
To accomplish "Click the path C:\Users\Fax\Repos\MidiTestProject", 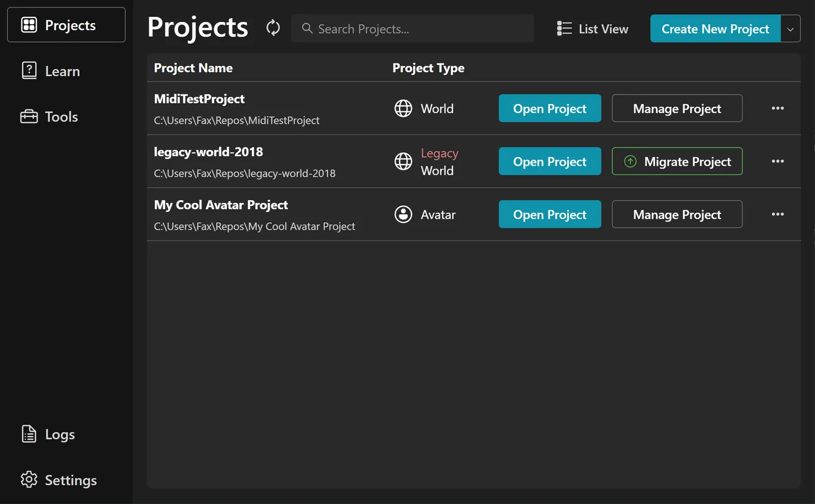I will 237,120.
